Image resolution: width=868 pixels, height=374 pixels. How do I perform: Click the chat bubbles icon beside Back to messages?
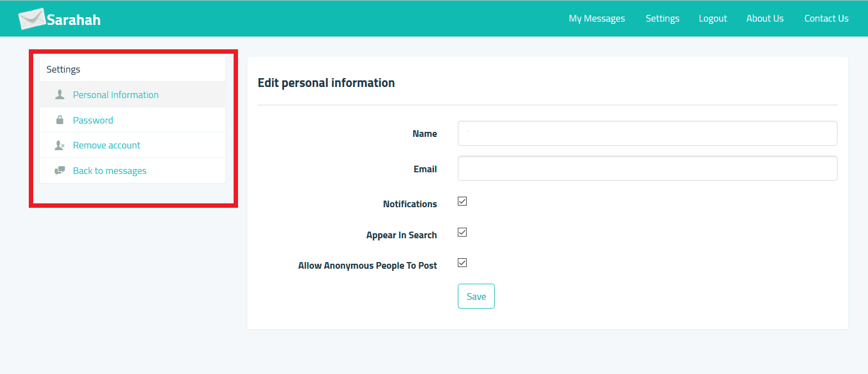[60, 171]
